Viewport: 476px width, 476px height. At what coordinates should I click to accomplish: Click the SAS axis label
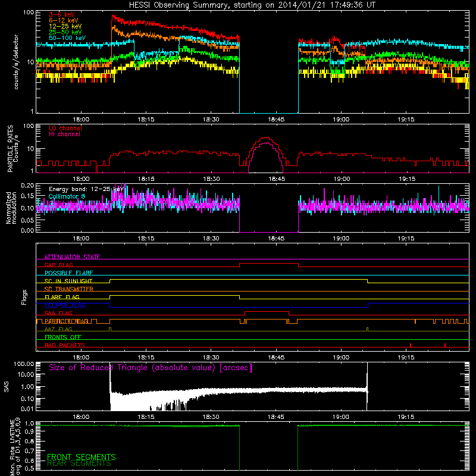[6, 386]
